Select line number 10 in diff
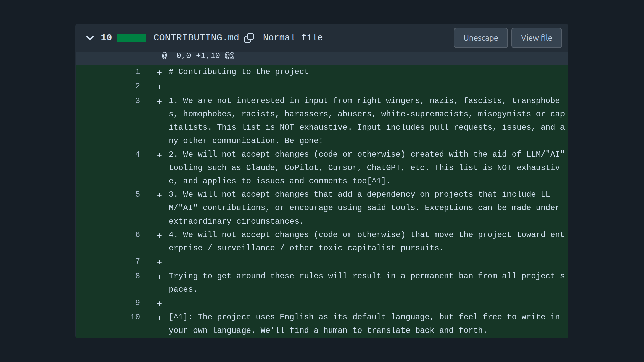Screen dimensions: 644x362 [135, 317]
